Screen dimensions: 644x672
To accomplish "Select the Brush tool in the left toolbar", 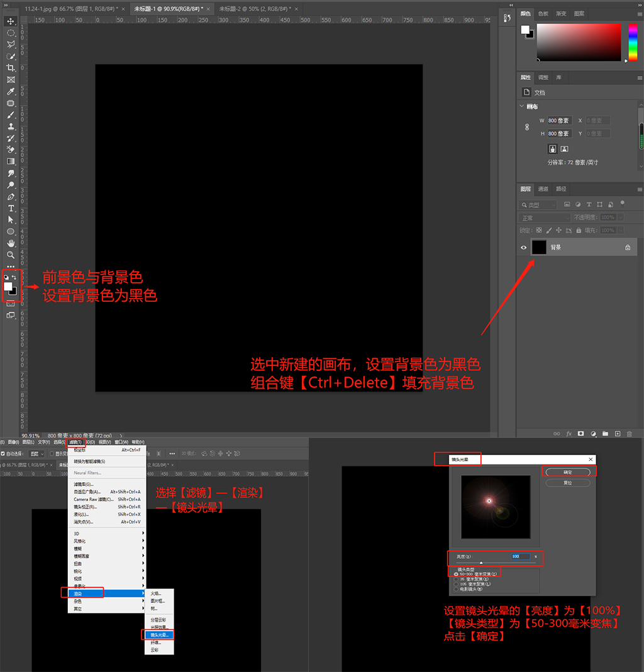I will coord(11,115).
